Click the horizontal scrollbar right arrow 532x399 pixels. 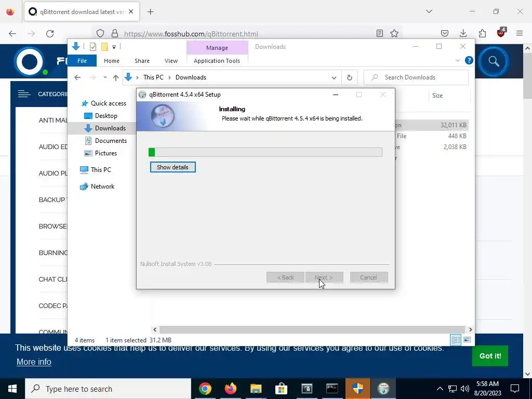470,329
